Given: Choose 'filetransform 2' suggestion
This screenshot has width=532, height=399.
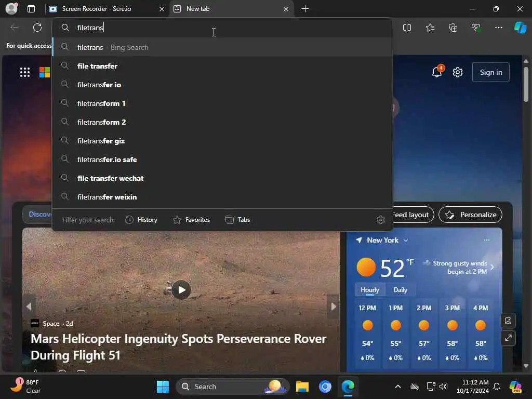Looking at the screenshot, I should [222, 122].
